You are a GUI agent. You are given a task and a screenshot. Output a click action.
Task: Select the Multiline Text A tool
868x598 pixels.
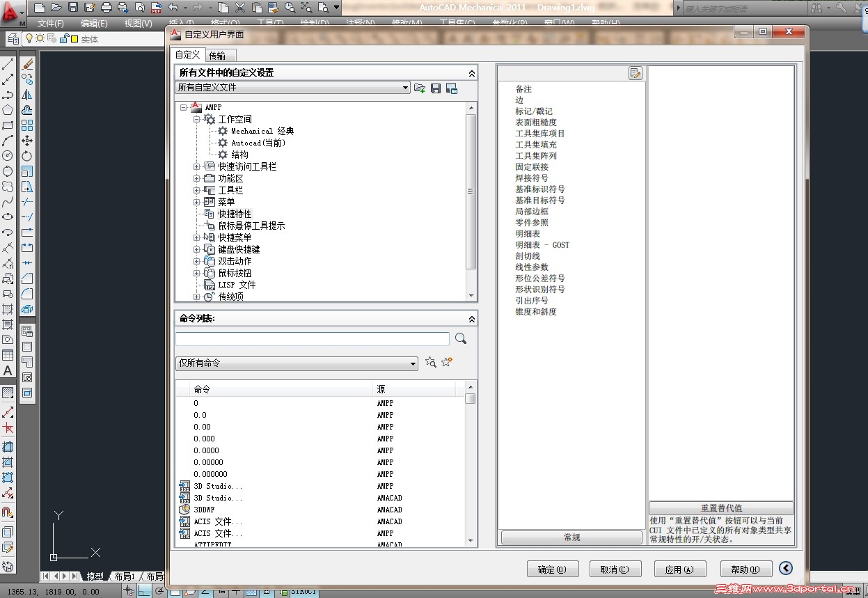click(x=8, y=371)
